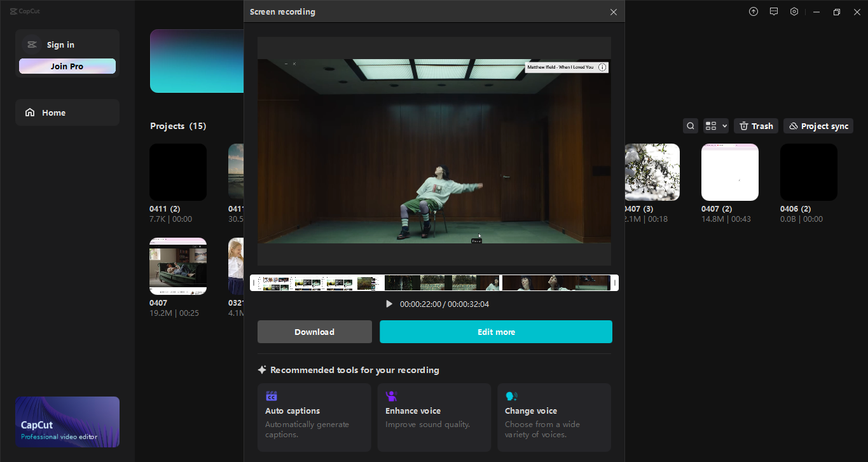Open the 0321 project thumbnail
The image size is (868, 462).
click(236, 266)
